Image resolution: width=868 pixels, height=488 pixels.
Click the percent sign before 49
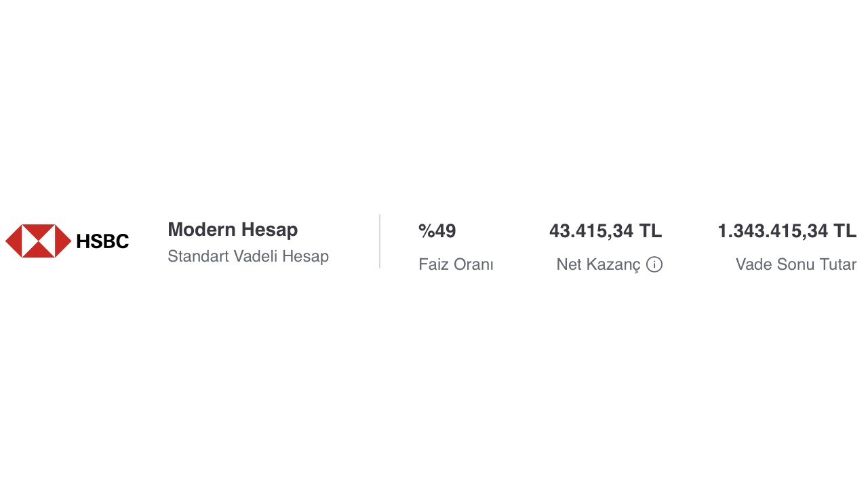(x=426, y=231)
